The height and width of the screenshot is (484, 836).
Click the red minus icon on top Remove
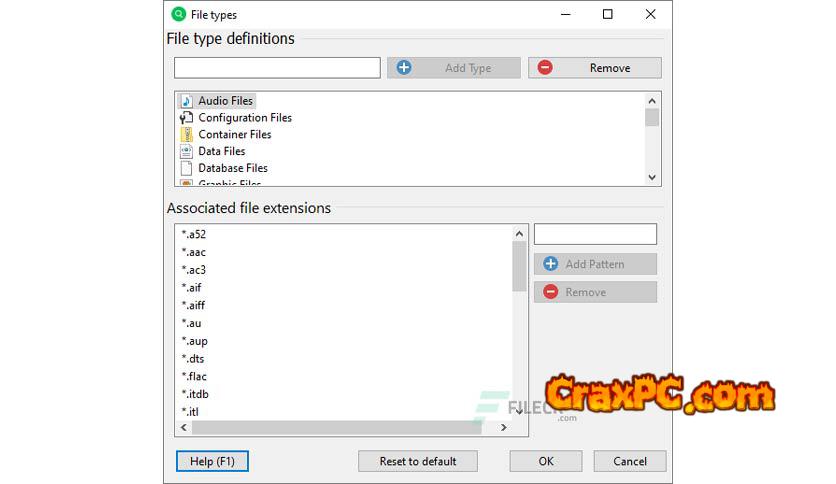tap(545, 68)
